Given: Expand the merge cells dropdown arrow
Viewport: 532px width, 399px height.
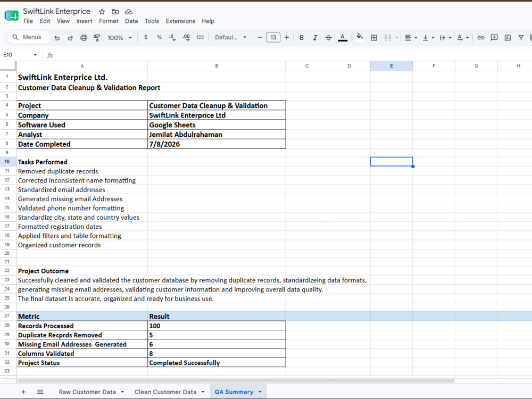Looking at the screenshot, I should 396,38.
